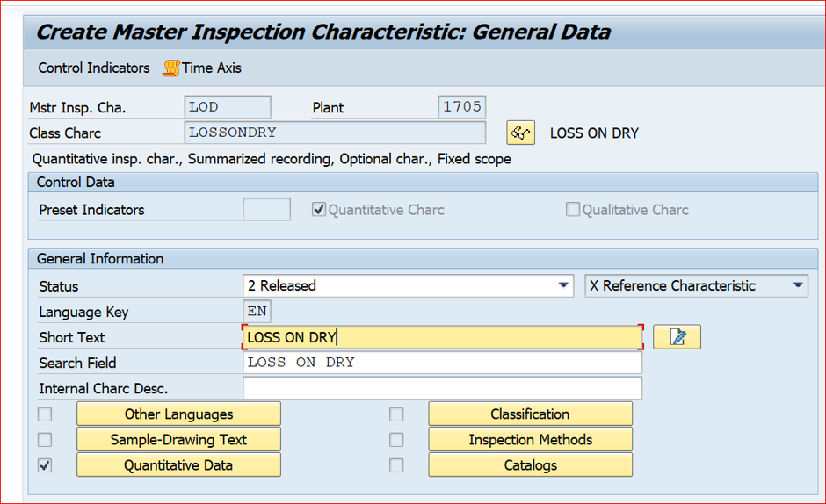Screen dimensions: 826x504
Task: Tick the Other Languages checkbox
Action: 45,414
